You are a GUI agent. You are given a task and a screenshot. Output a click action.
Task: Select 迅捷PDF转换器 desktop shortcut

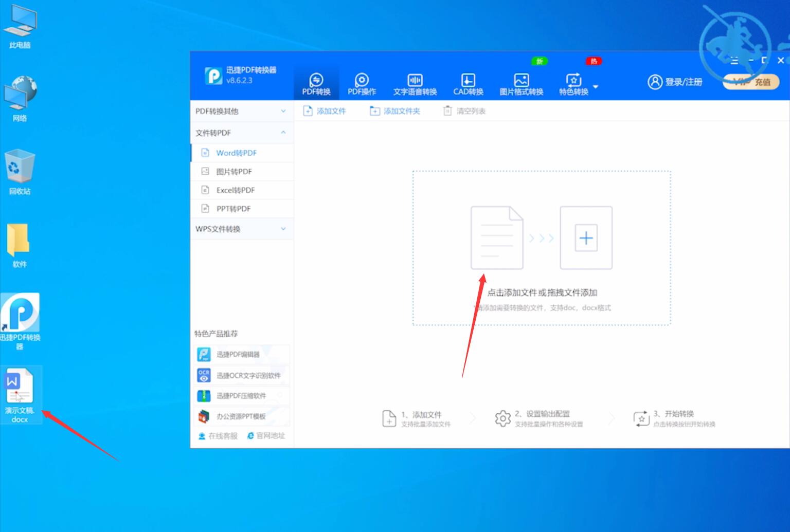[x=20, y=322]
